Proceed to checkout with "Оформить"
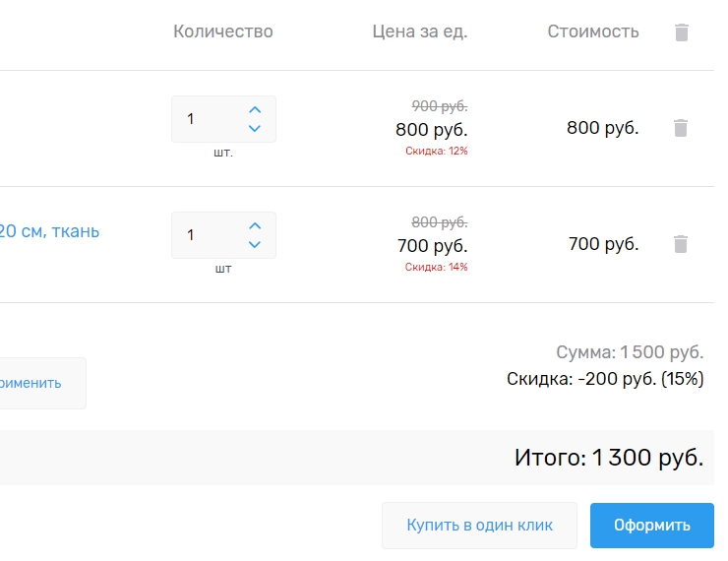This screenshot has width=728, height=561. (x=651, y=526)
